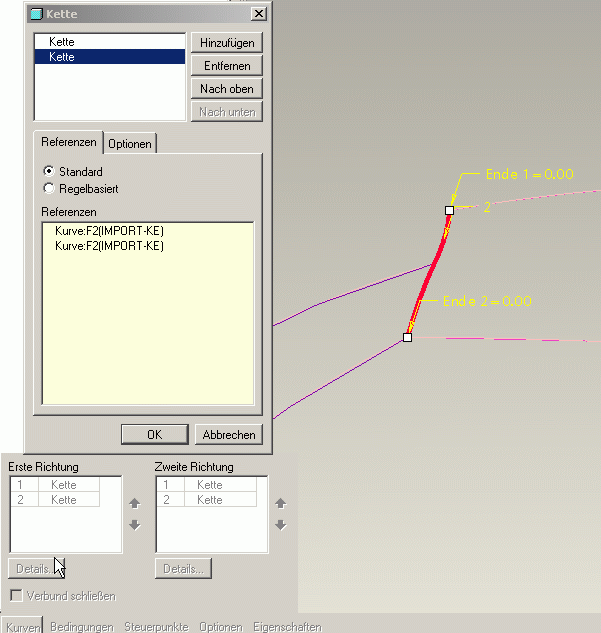
Task: Select the first Kette entry in chain list
Action: [110, 42]
